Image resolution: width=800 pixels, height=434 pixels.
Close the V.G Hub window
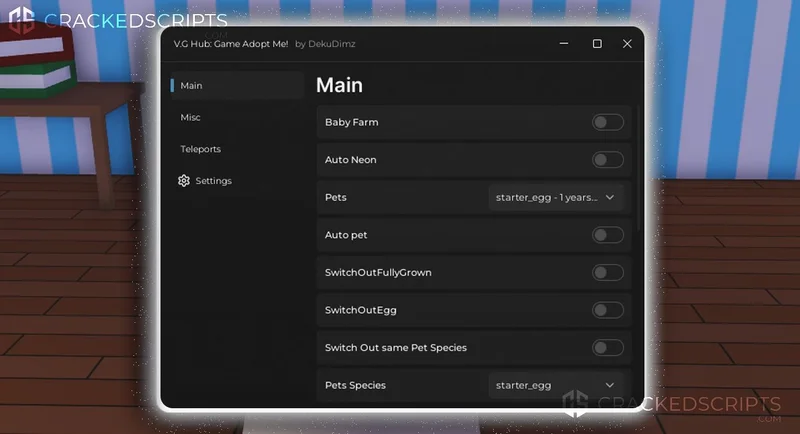[x=627, y=44]
